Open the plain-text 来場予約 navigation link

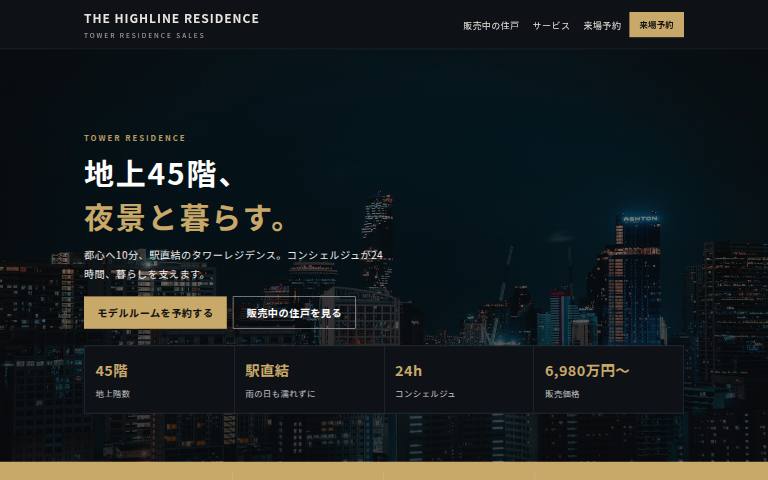point(602,25)
